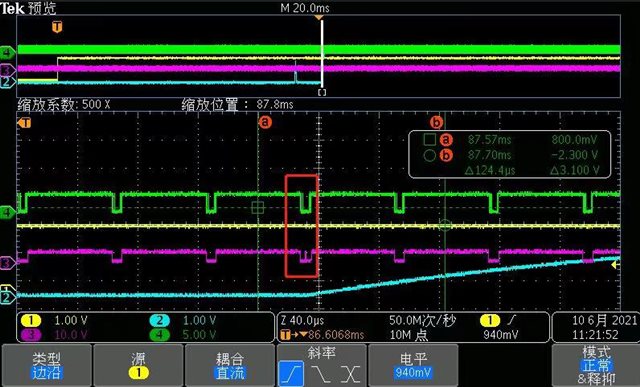
Task: Click the orange trigger T marker in overview
Action: [x=57, y=27]
